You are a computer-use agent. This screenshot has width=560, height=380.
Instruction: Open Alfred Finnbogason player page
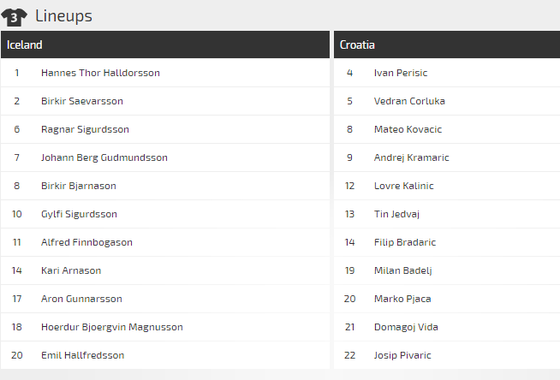click(87, 242)
